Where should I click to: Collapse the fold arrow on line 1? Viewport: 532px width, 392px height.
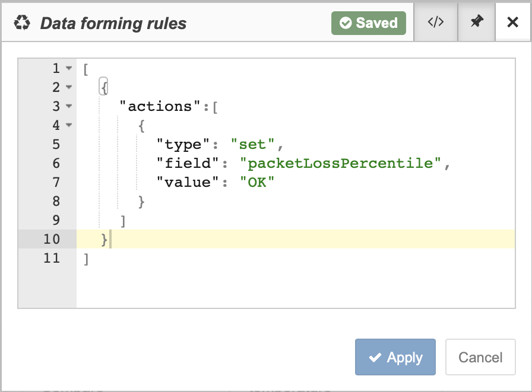click(69, 68)
